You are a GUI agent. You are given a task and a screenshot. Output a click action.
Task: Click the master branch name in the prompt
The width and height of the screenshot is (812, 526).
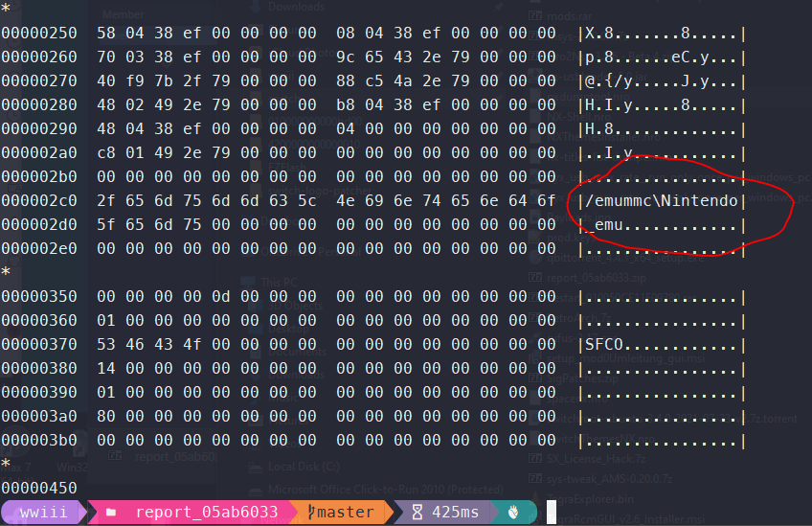click(346, 512)
